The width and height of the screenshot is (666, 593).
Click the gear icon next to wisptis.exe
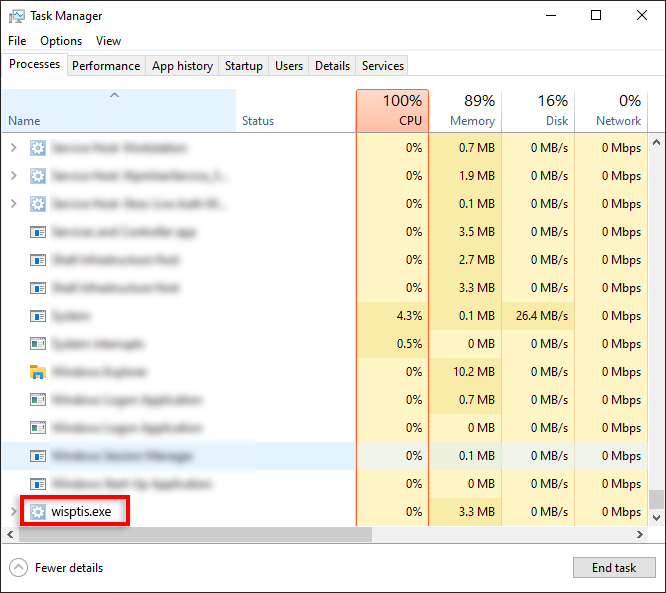pyautogui.click(x=38, y=512)
